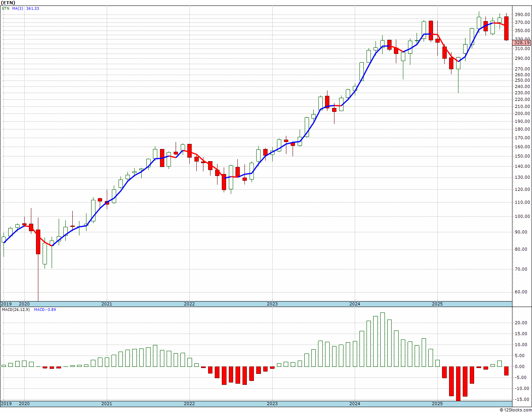Click the MACD value -3.89 label
Screen dimensions: 532x413
click(45, 310)
